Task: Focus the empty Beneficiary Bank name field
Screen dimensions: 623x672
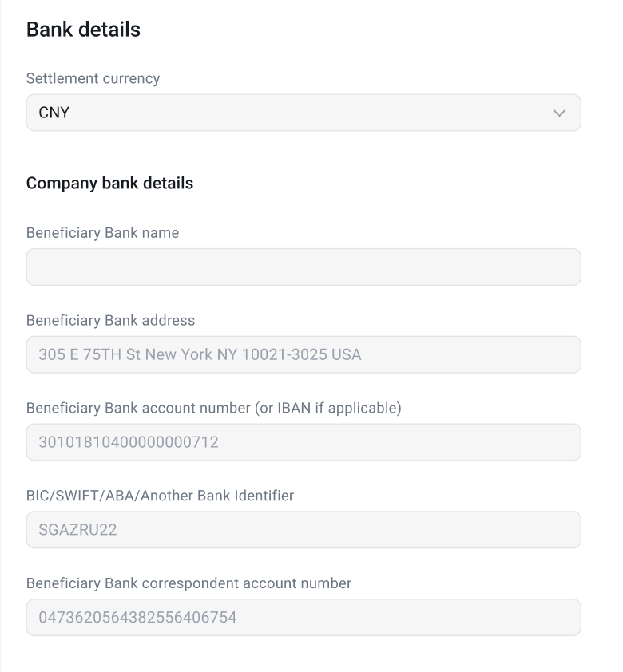Action: [304, 267]
